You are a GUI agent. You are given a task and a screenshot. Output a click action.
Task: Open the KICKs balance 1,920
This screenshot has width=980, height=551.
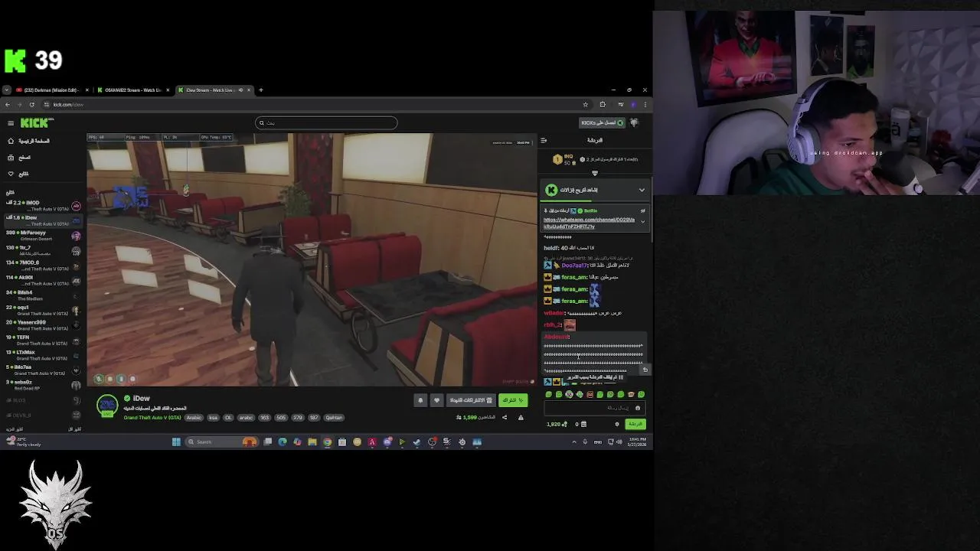tap(557, 424)
